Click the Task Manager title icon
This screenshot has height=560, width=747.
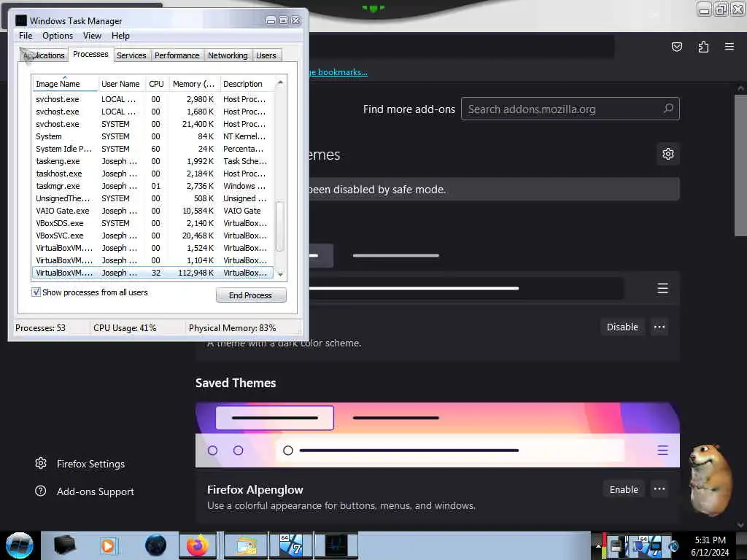click(21, 20)
